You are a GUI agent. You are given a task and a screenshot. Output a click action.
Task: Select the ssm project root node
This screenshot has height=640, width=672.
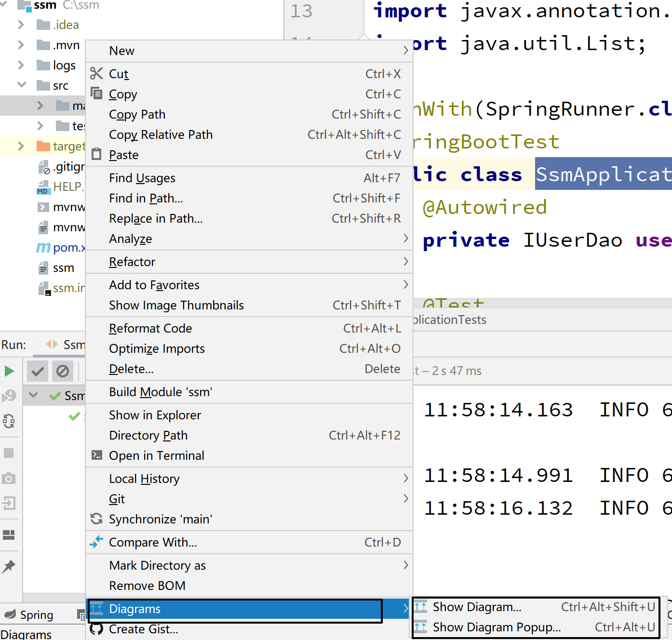45,5
